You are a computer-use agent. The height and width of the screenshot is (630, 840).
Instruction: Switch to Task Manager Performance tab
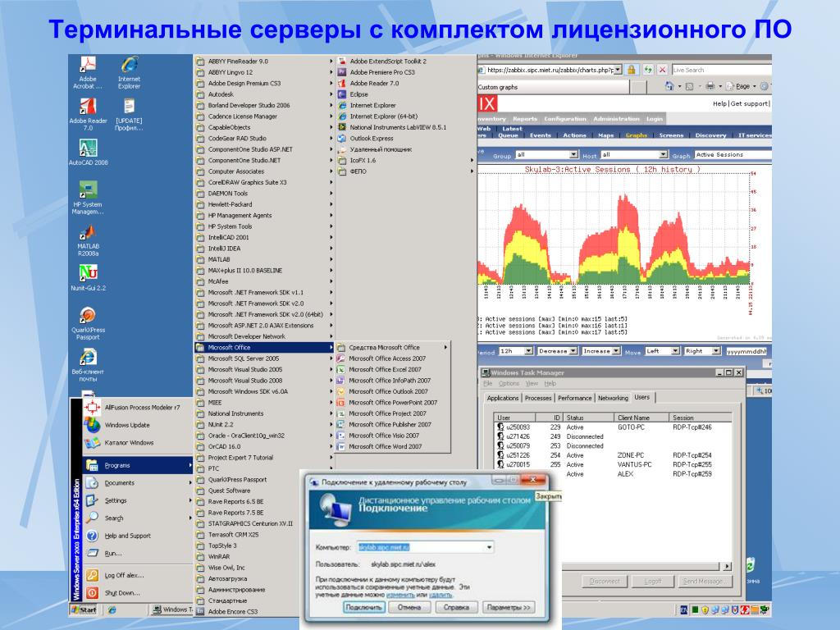point(574,398)
